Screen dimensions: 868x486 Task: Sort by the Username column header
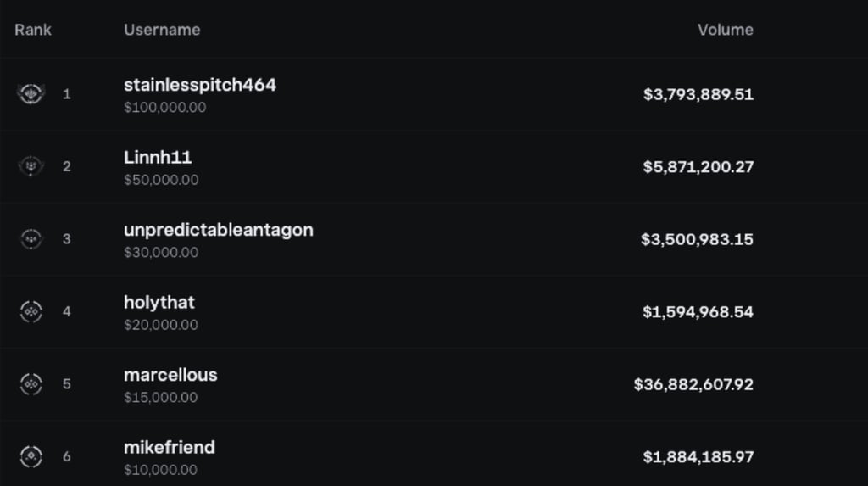pyautogui.click(x=162, y=30)
